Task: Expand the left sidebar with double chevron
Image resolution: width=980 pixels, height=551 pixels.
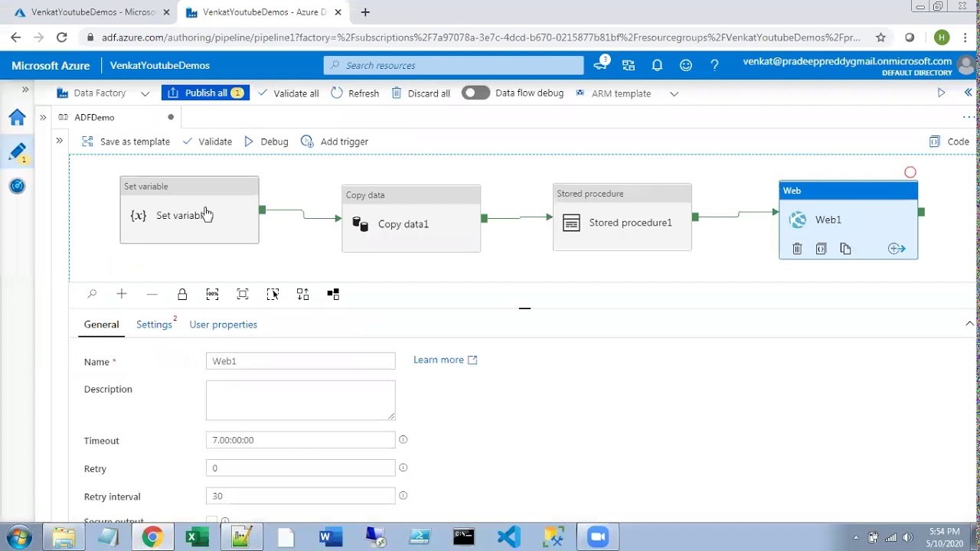Action: 25,90
